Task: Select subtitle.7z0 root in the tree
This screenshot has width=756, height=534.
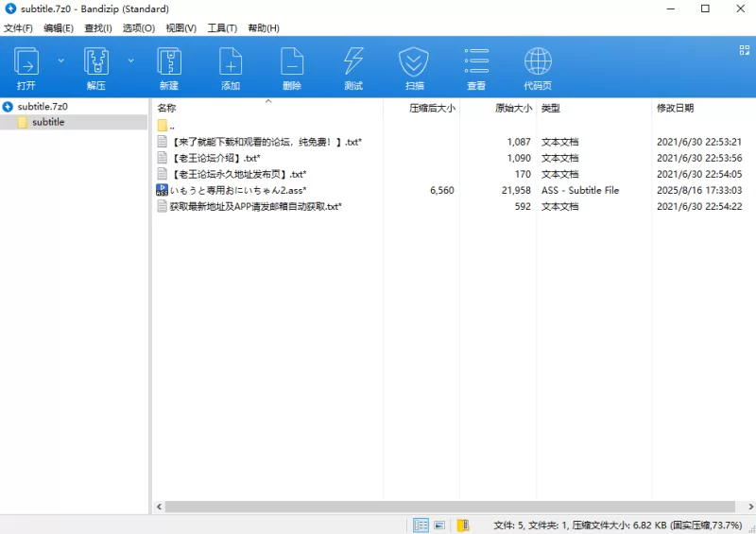Action: (43, 106)
